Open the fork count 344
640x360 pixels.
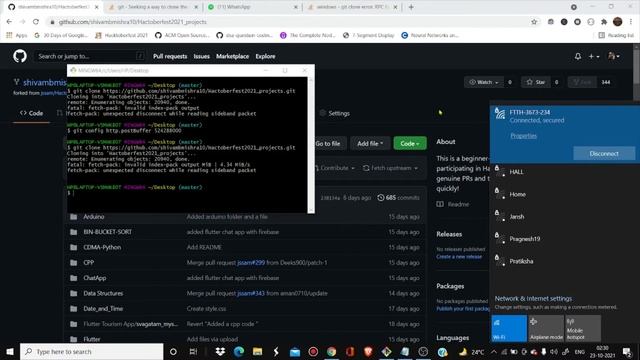(606, 82)
